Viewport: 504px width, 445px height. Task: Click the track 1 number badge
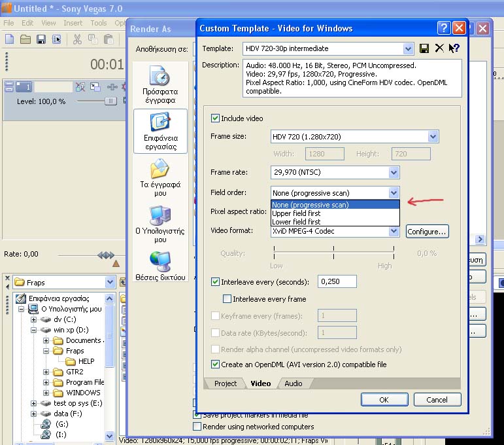tap(24, 87)
